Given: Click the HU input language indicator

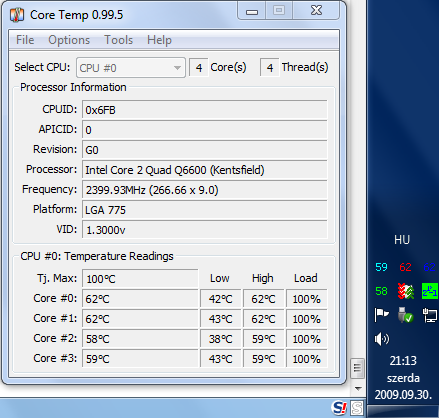Looking at the screenshot, I should [402, 240].
